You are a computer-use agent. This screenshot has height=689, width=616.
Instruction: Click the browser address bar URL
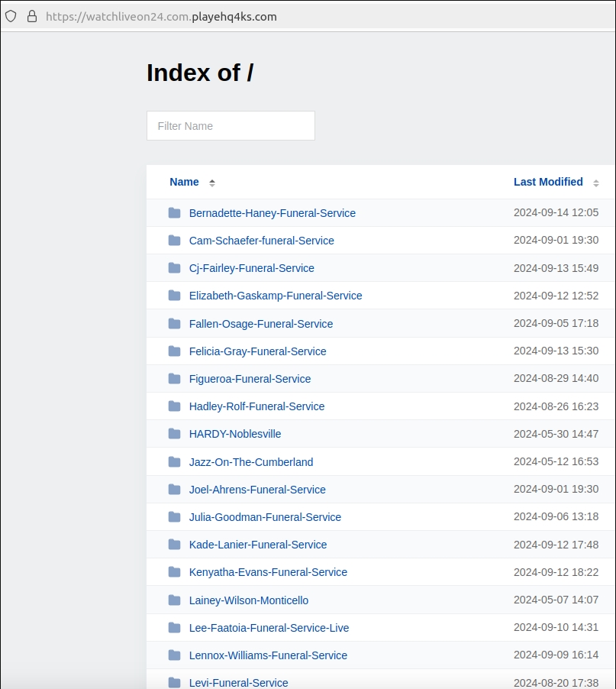point(161,17)
